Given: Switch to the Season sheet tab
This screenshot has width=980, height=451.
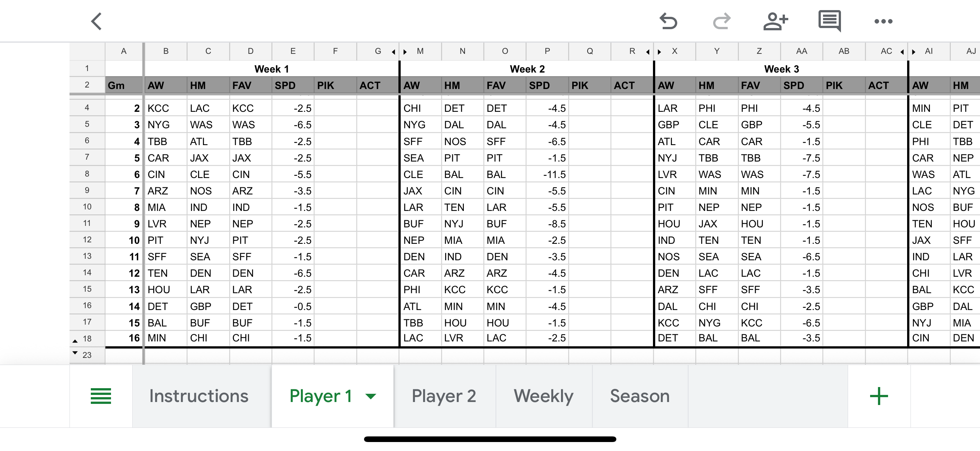Looking at the screenshot, I should [x=640, y=396].
